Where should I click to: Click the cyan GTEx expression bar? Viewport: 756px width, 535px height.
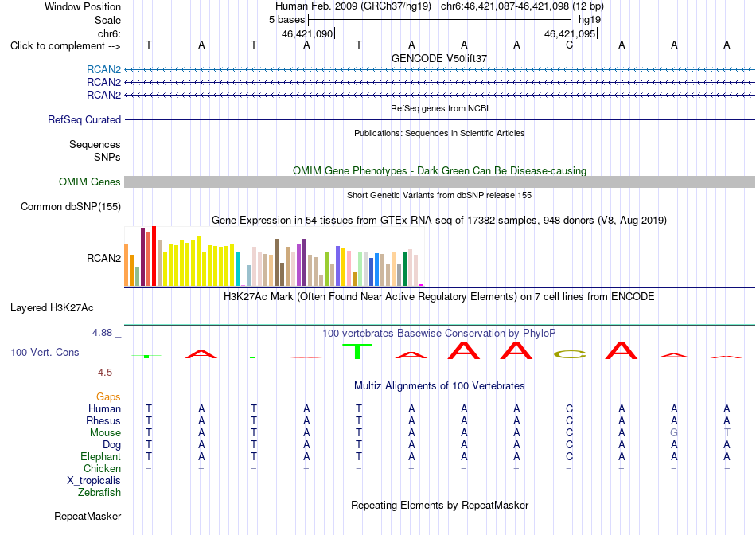[237, 269]
